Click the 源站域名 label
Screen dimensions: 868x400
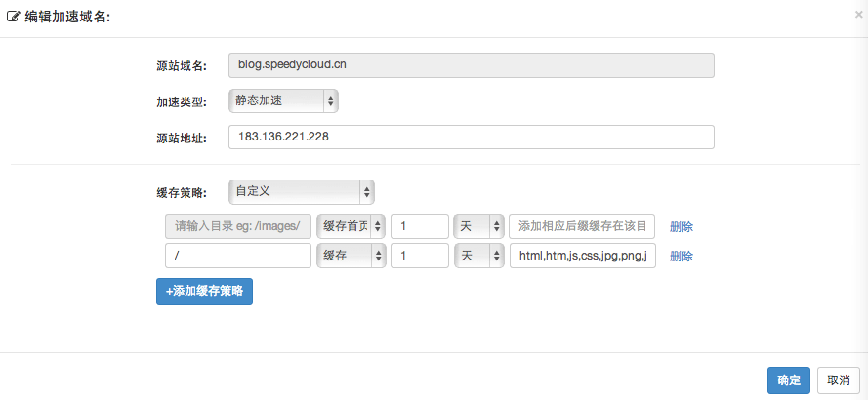pyautogui.click(x=182, y=66)
